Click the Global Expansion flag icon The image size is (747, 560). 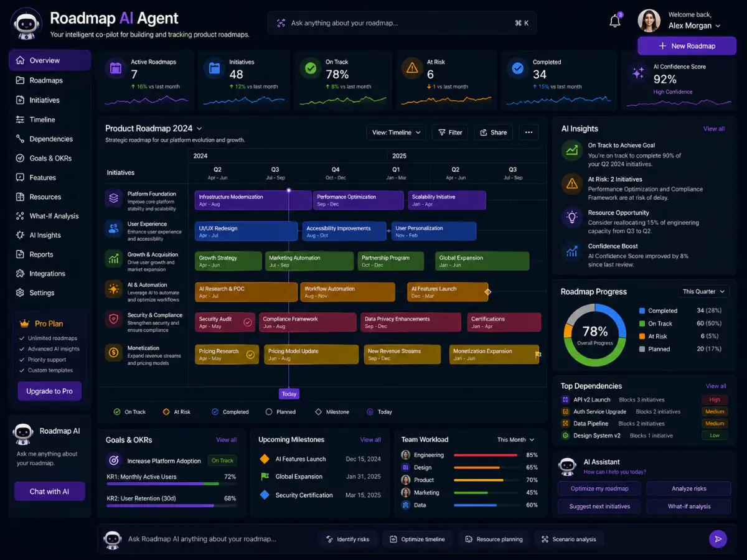coord(265,477)
